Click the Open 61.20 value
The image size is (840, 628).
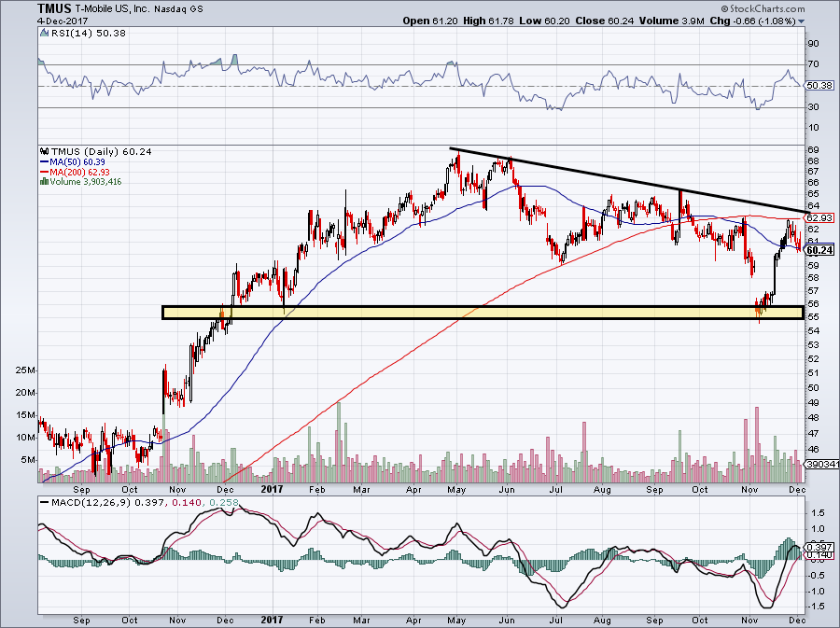[x=430, y=21]
